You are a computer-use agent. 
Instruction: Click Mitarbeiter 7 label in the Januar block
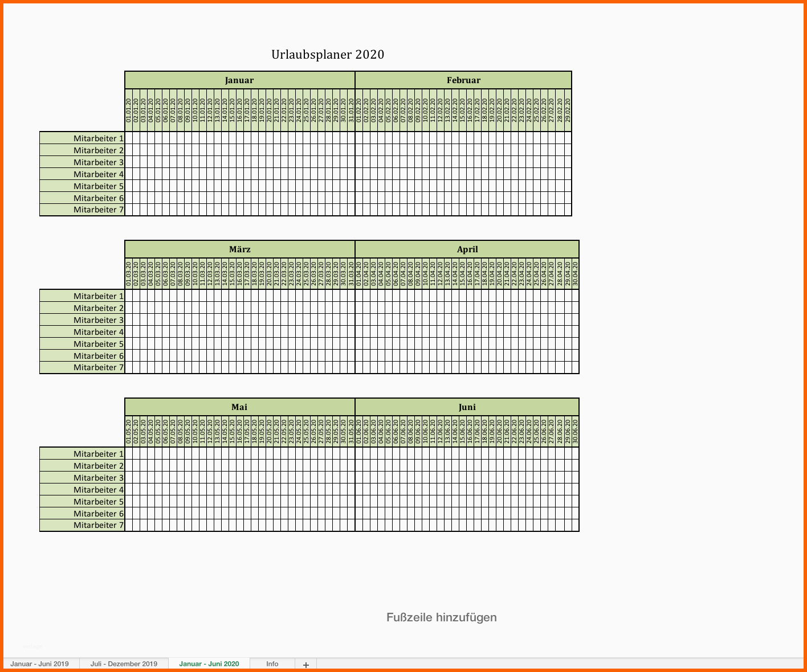(x=82, y=210)
